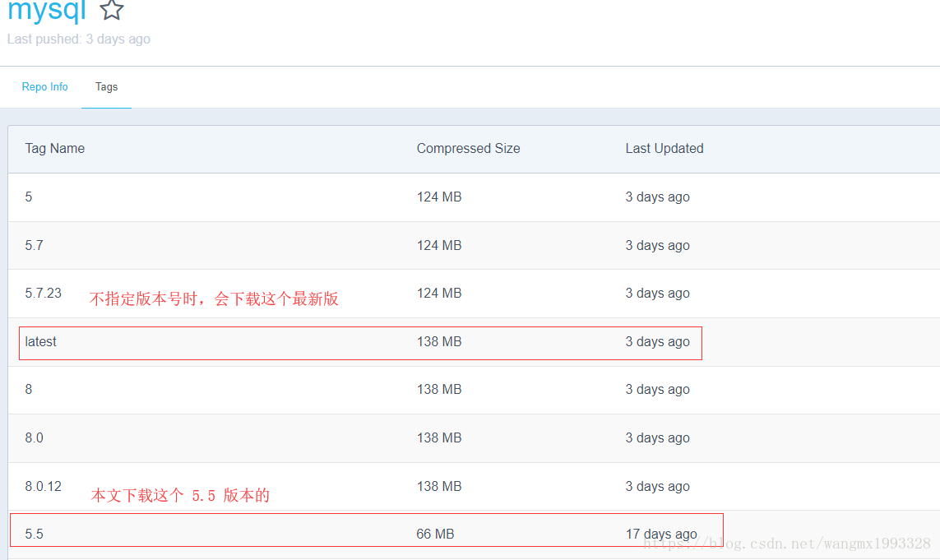Click the 138 MB size for tag 8.0.12
Viewport: 940px width, 560px height.
click(439, 486)
